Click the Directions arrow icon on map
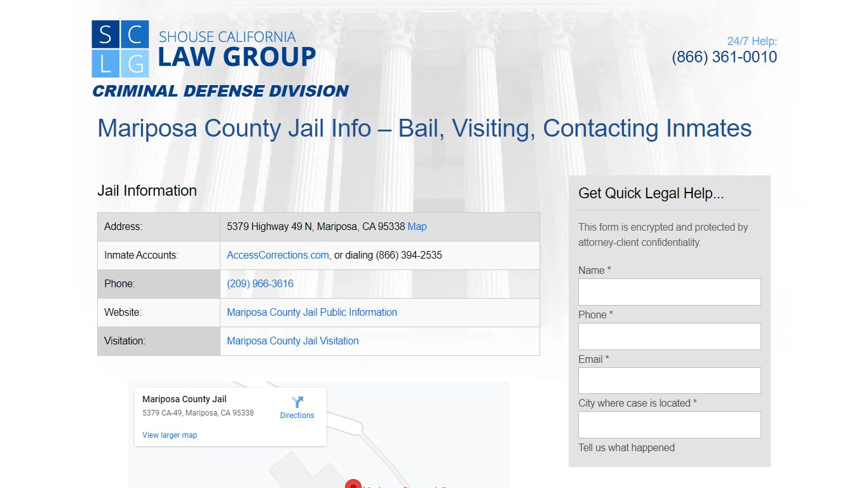The width and height of the screenshot is (868, 488). [297, 402]
